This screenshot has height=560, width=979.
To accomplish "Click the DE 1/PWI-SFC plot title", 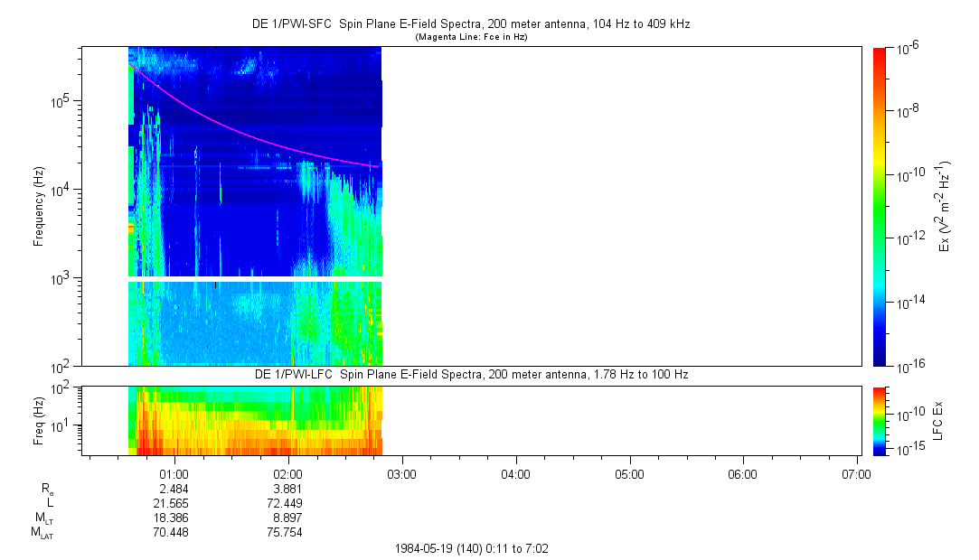I will pyautogui.click(x=471, y=24).
